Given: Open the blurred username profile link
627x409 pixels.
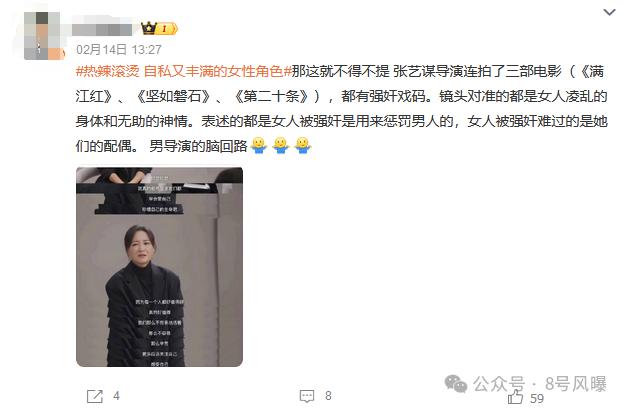Looking at the screenshot, I should coord(102,29).
